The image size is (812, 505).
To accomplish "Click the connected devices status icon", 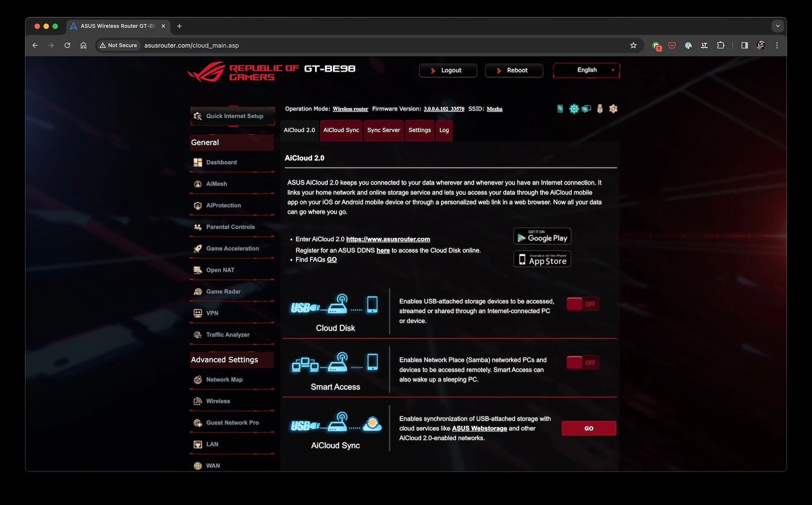I will coord(586,109).
